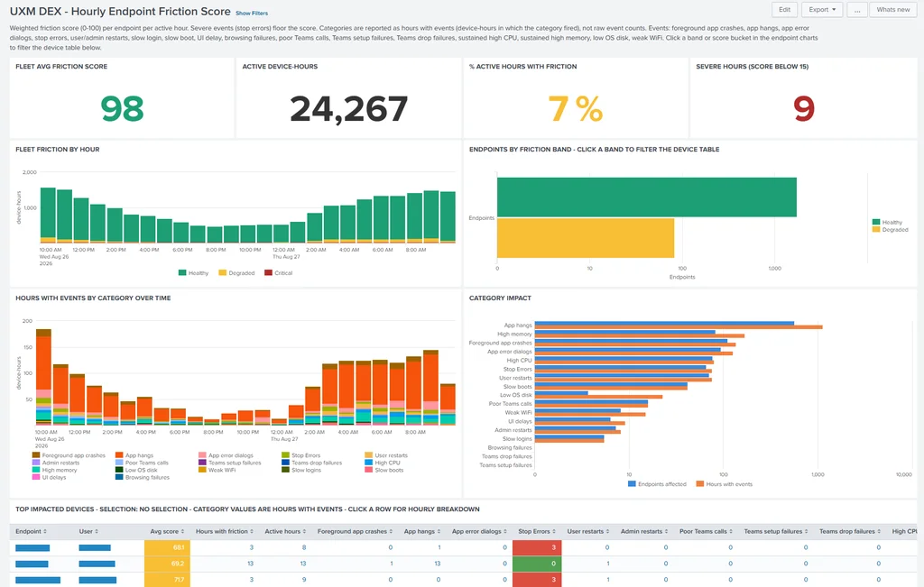This screenshot has height=587, width=924.
Task: Toggle Degraded legend in Fleet Friction By Hour
Action: (236, 273)
